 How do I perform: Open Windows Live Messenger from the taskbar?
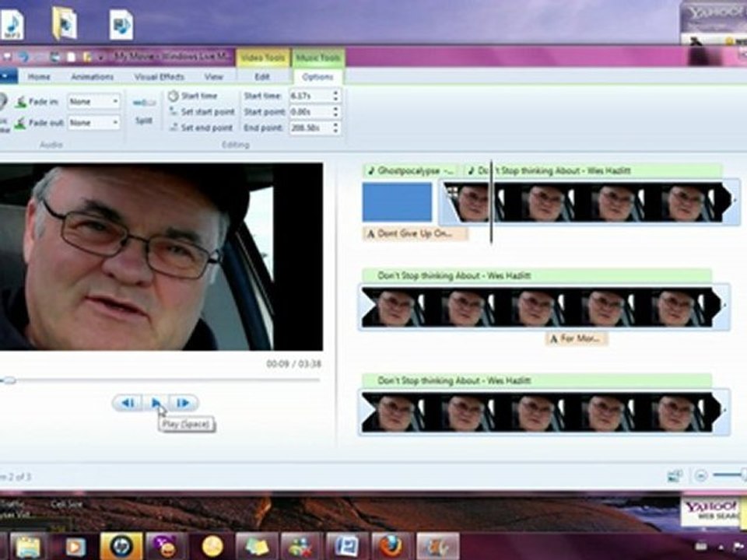[x=302, y=547]
